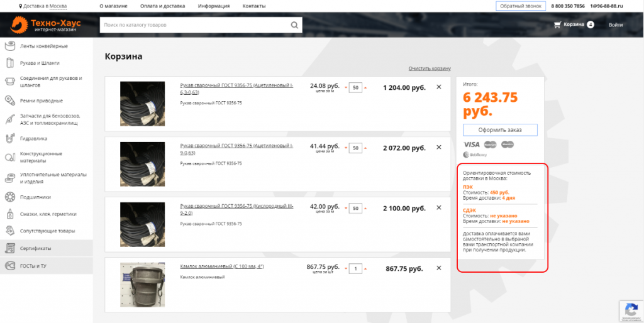Open Ленты конвейерные category
The width and height of the screenshot is (644, 323).
click(43, 46)
